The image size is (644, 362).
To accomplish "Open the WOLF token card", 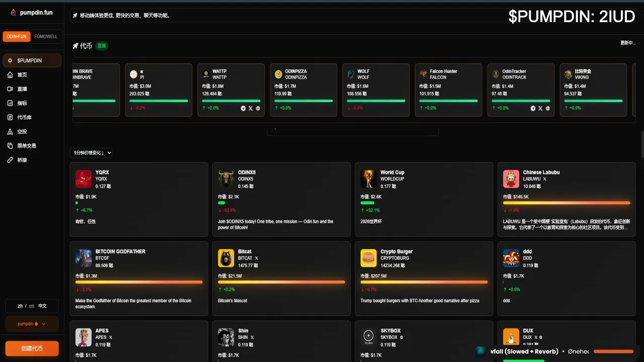I will (x=376, y=90).
